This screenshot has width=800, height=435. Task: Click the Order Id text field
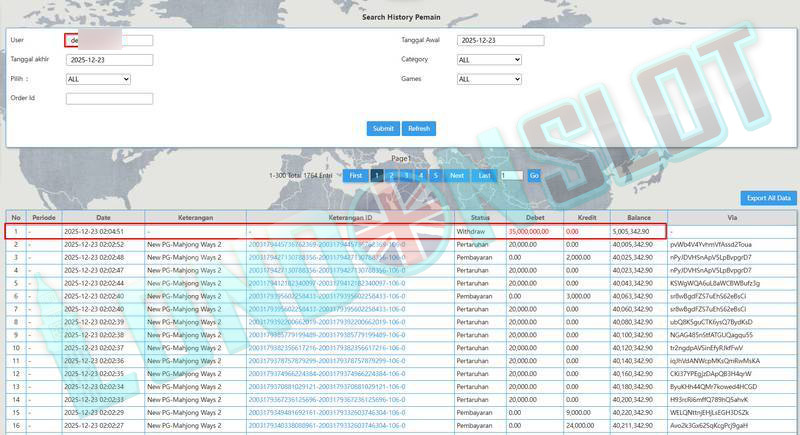click(x=109, y=98)
